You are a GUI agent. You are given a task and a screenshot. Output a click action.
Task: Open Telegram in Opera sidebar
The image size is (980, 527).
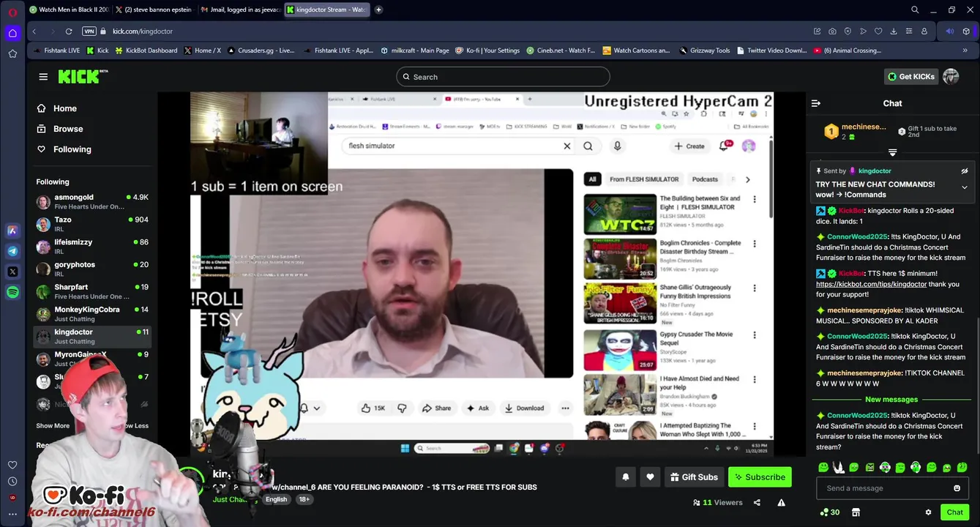tap(12, 251)
